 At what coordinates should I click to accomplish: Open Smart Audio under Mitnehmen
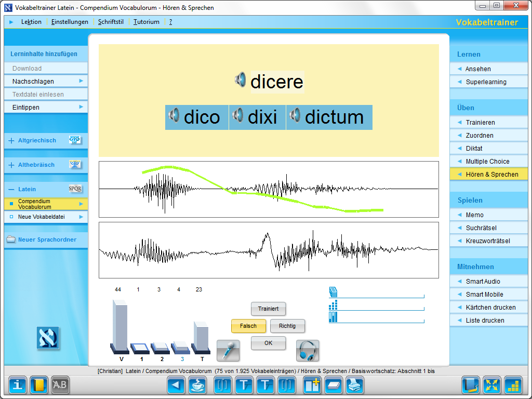(488, 281)
